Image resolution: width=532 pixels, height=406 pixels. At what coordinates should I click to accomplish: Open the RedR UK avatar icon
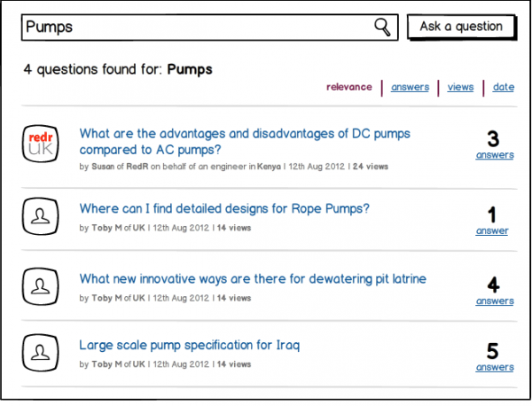click(41, 144)
